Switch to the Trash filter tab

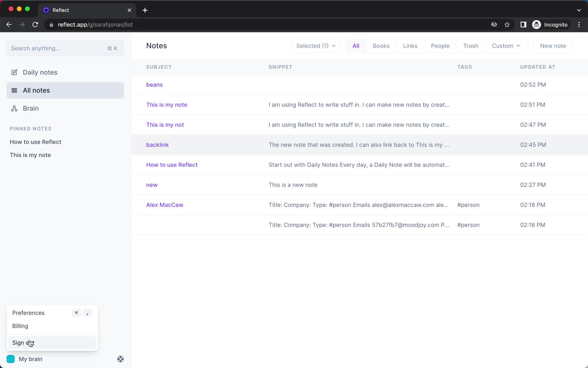[x=471, y=46]
